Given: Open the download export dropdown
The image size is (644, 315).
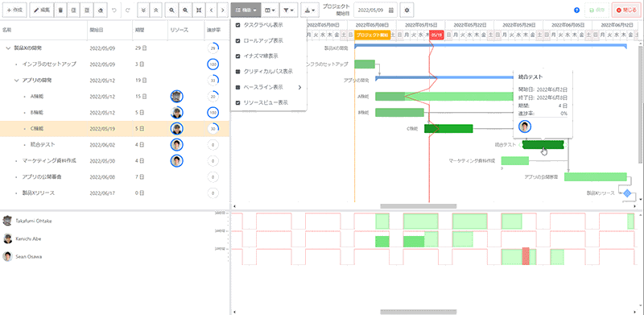Looking at the screenshot, I should point(310,10).
